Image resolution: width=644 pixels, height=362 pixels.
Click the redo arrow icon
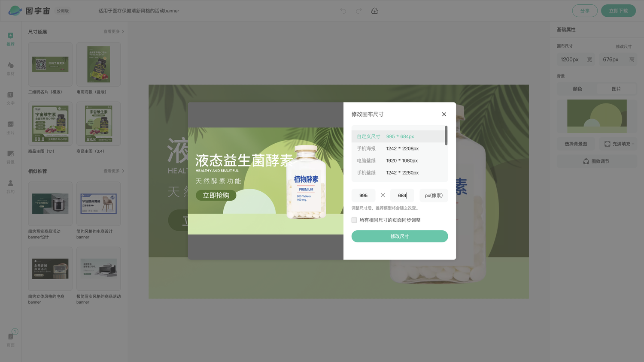click(x=359, y=11)
